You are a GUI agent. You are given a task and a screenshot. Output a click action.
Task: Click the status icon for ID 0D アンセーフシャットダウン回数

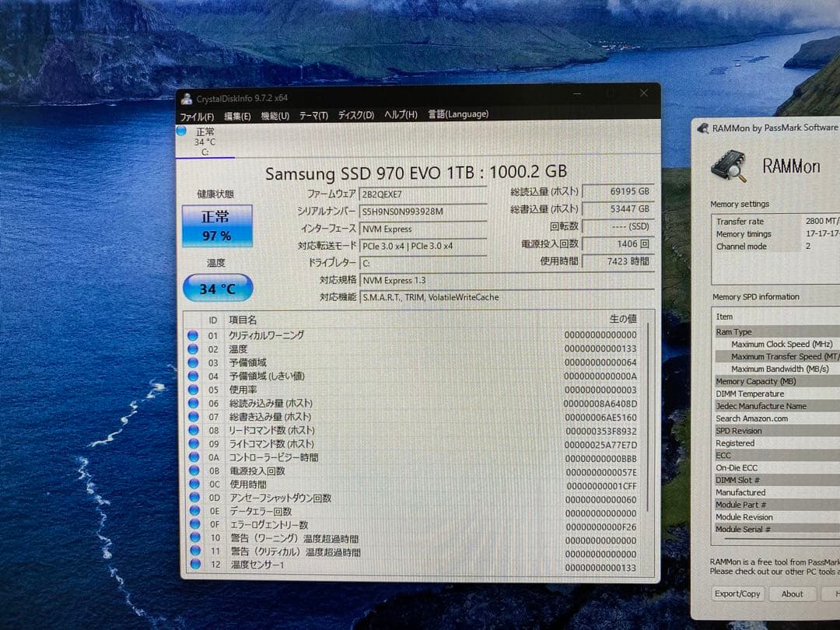[x=194, y=497]
